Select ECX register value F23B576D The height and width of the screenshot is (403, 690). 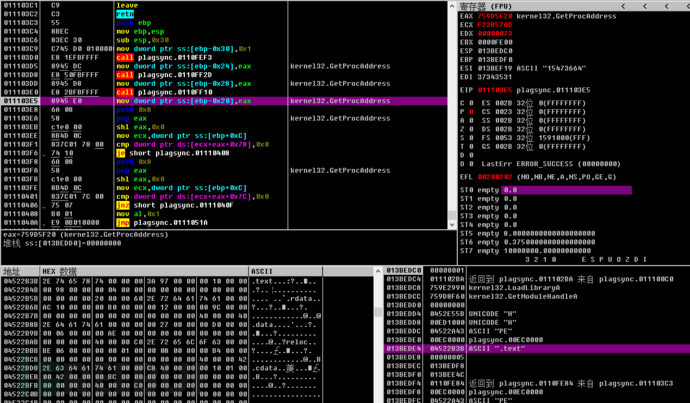coord(495,25)
